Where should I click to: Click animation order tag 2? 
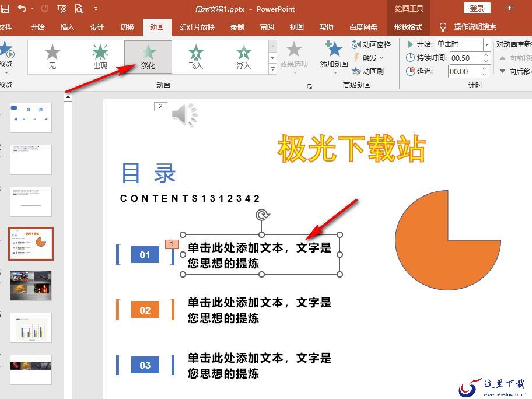(160, 107)
